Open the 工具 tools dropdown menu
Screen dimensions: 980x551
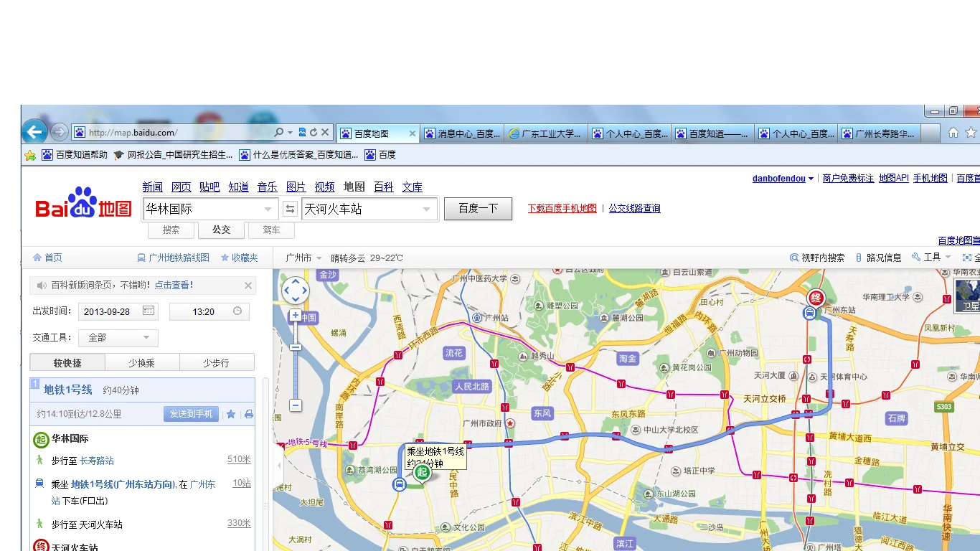coord(931,258)
